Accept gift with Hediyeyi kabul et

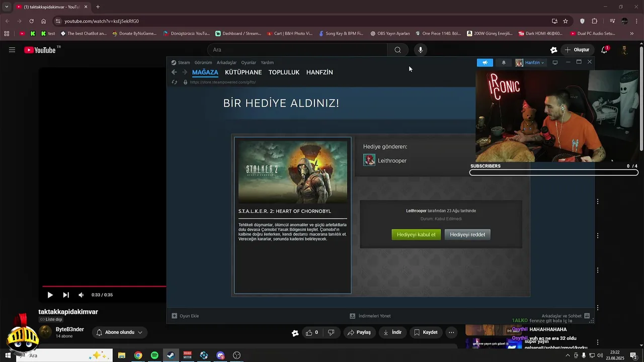(416, 235)
